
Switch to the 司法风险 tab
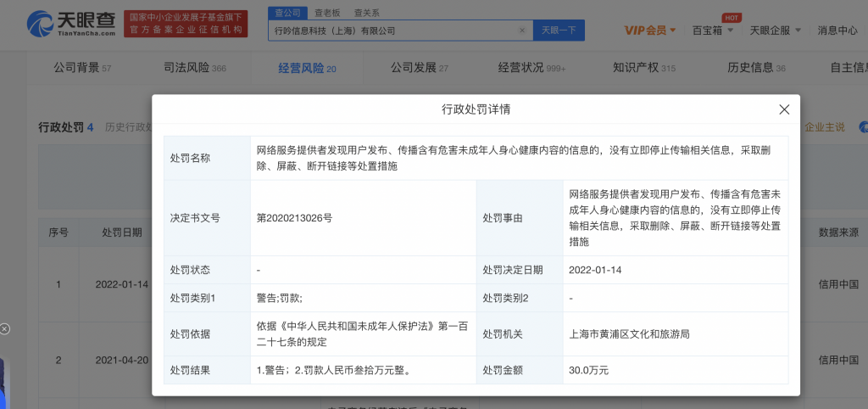click(195, 68)
